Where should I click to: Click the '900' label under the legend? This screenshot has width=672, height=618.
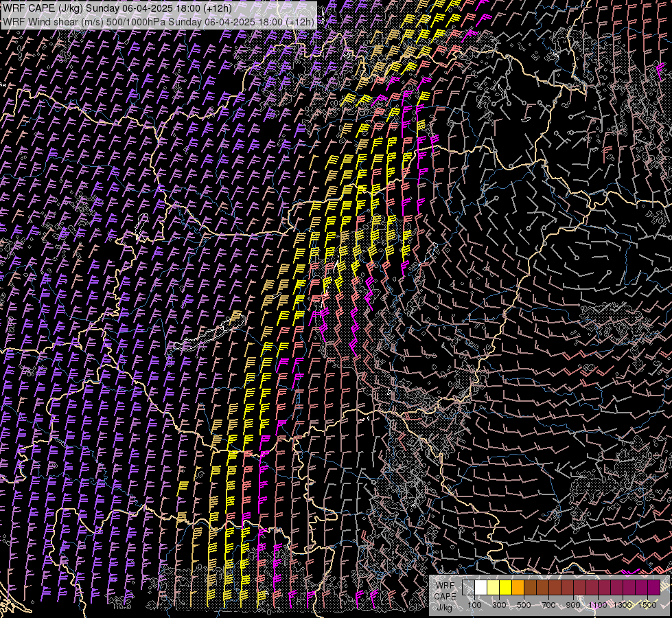click(573, 605)
